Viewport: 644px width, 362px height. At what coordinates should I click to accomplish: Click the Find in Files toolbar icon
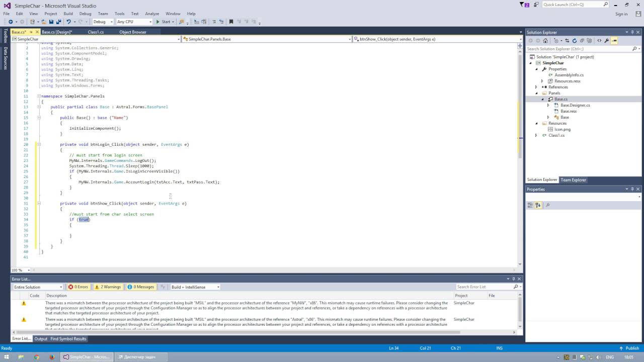[182, 22]
